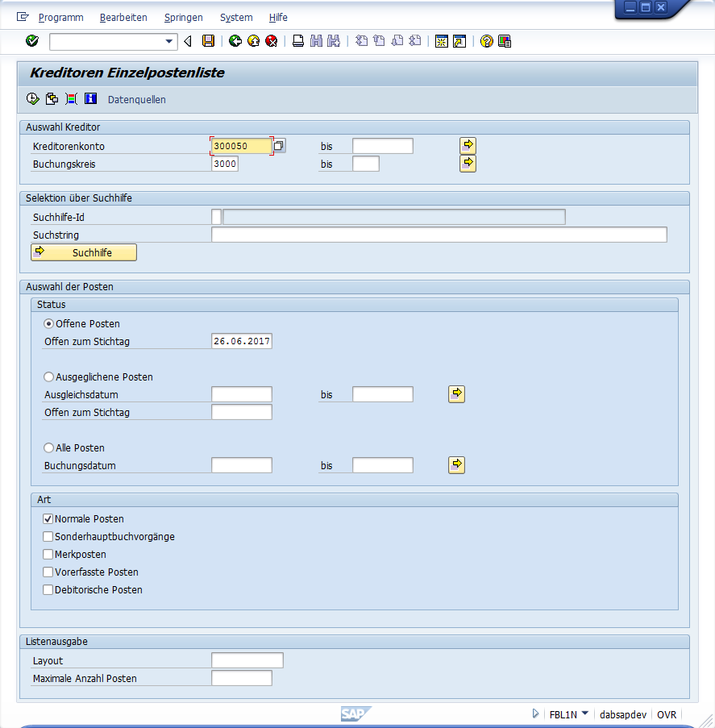Image resolution: width=715 pixels, height=728 pixels.
Task: Expand the status bar triangle icon
Action: point(535,713)
